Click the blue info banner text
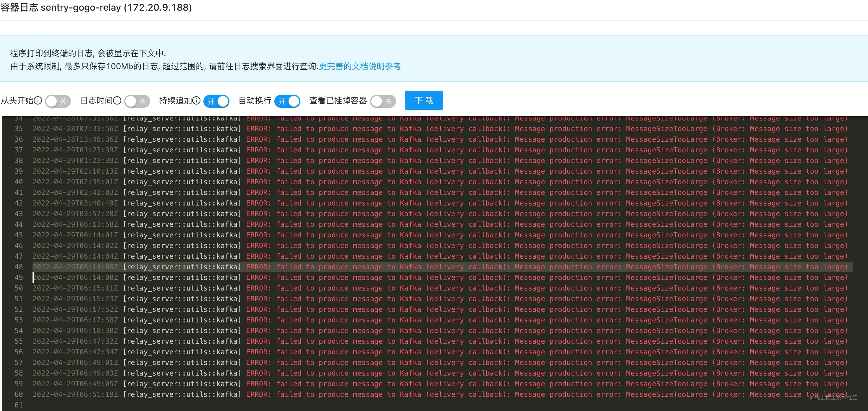868x411 pixels. [88, 53]
